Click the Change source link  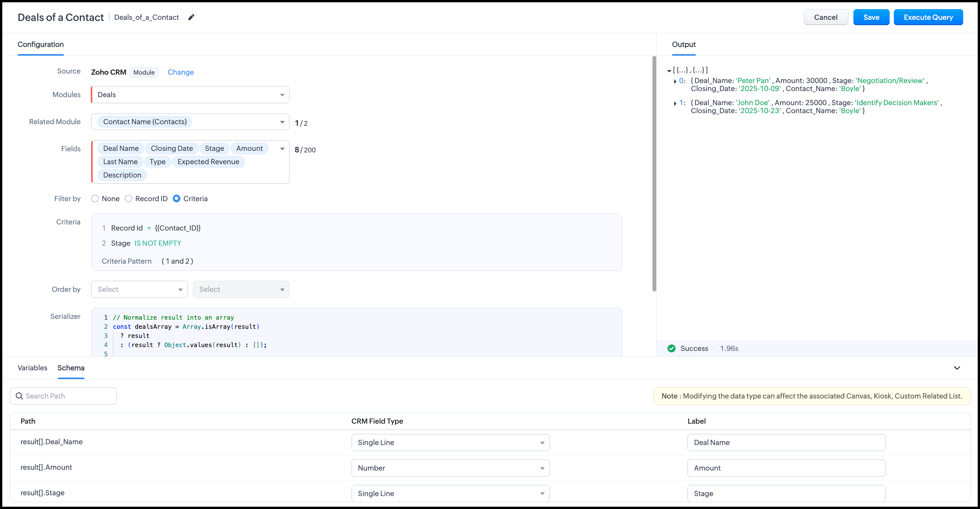tap(180, 72)
